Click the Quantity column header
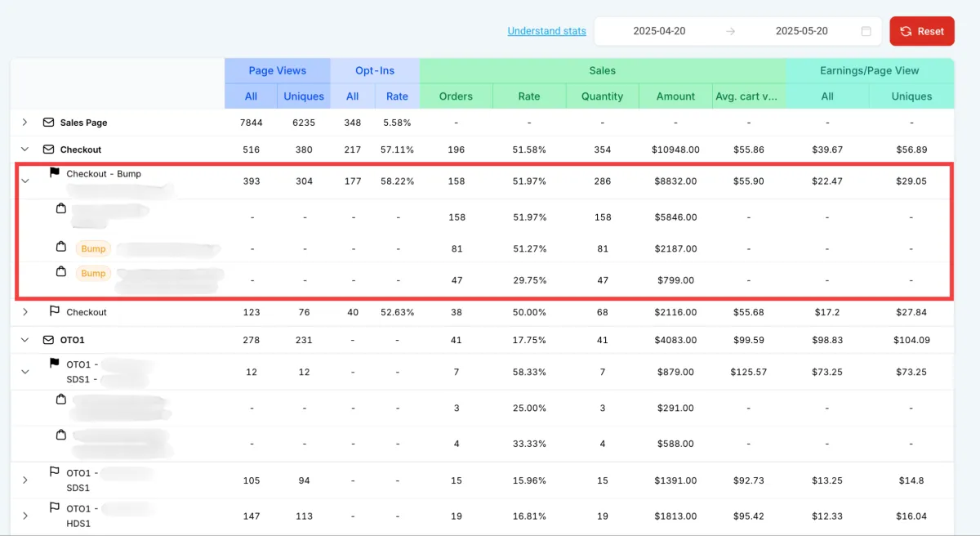The height and width of the screenshot is (536, 980). (x=603, y=96)
